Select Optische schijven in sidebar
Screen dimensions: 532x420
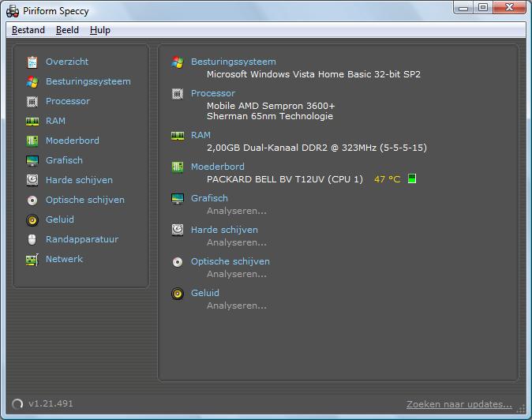click(85, 200)
